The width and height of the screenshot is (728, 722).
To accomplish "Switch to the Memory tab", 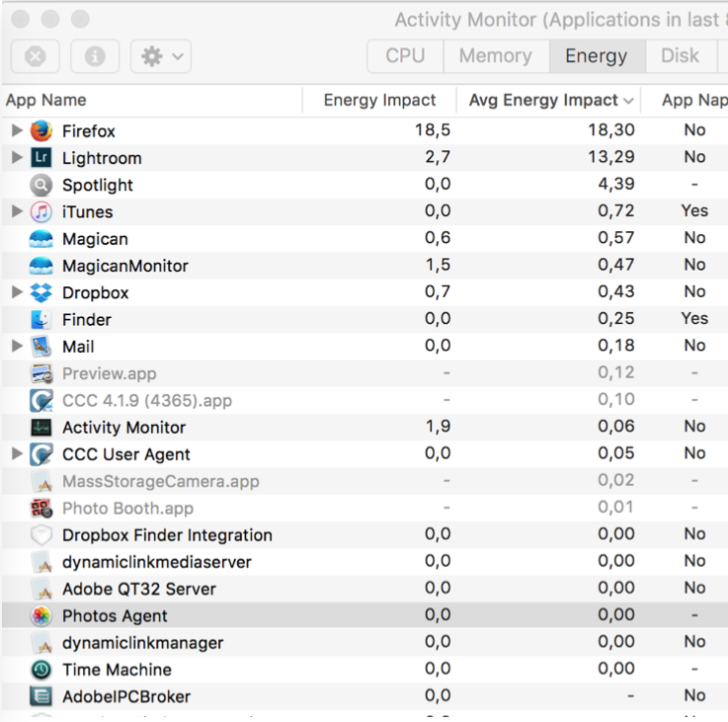I will (496, 55).
